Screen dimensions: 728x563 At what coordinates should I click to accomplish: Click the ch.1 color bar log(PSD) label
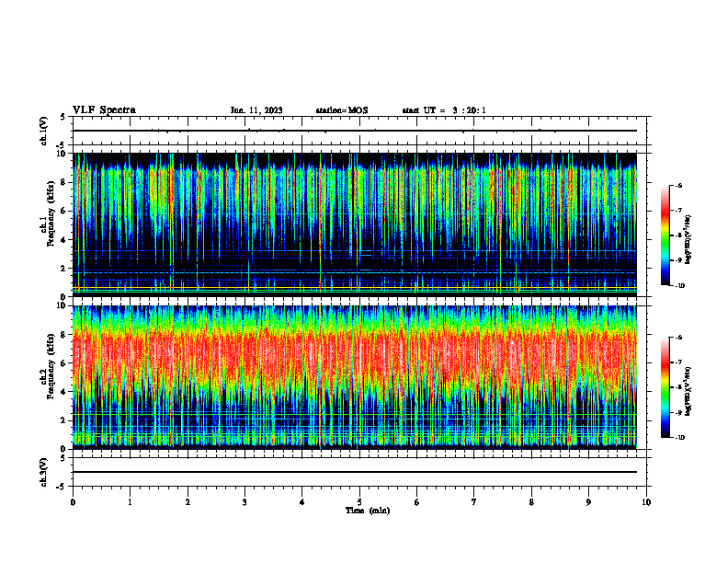688,239
